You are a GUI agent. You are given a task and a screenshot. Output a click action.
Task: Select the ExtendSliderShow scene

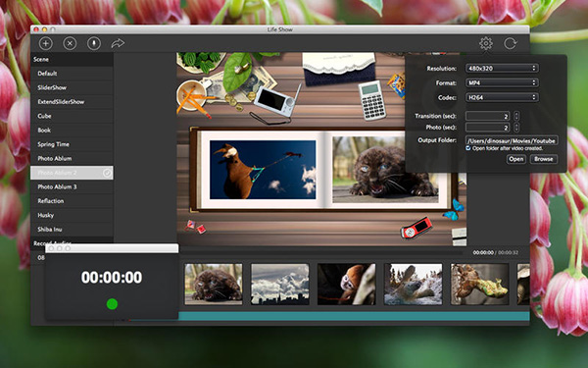[x=72, y=102]
